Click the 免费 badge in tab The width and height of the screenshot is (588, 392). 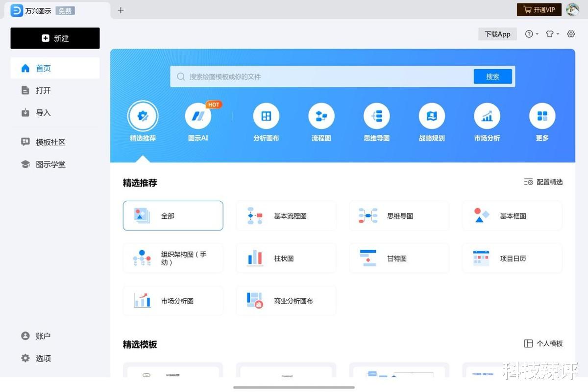coord(65,10)
